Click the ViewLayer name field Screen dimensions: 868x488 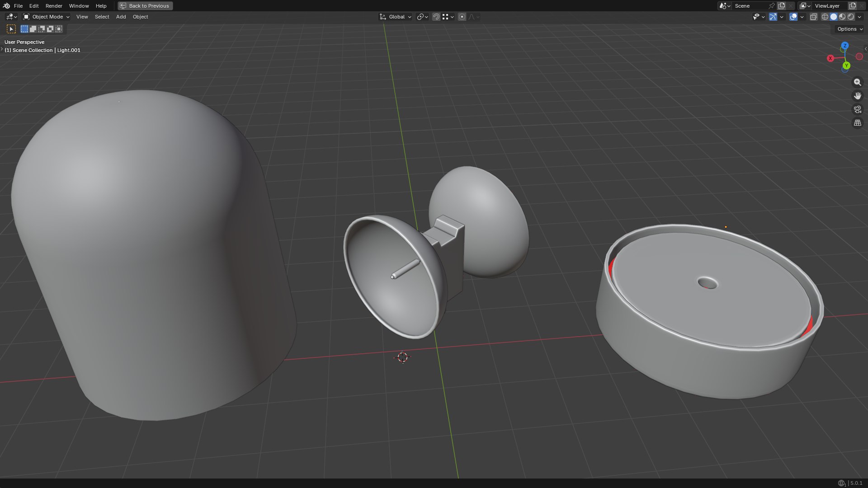click(x=830, y=6)
